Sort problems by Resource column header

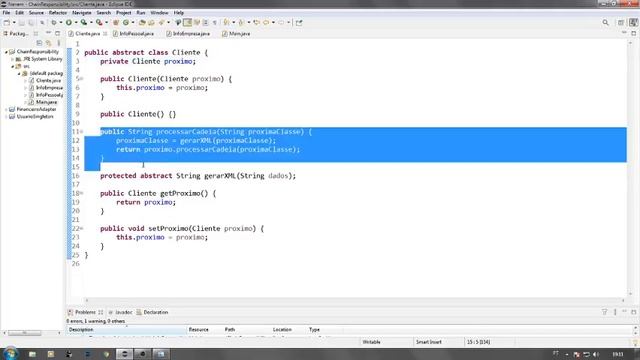coord(205,329)
